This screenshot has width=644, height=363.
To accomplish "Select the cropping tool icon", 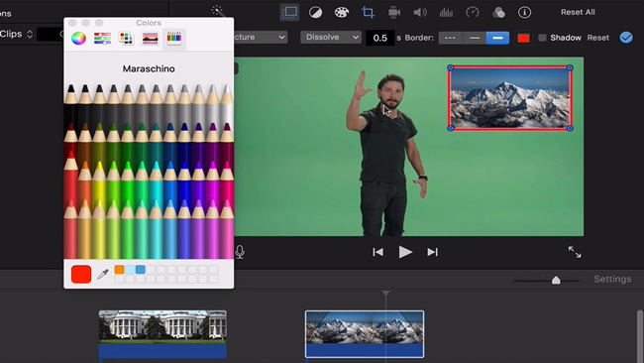I will (368, 12).
